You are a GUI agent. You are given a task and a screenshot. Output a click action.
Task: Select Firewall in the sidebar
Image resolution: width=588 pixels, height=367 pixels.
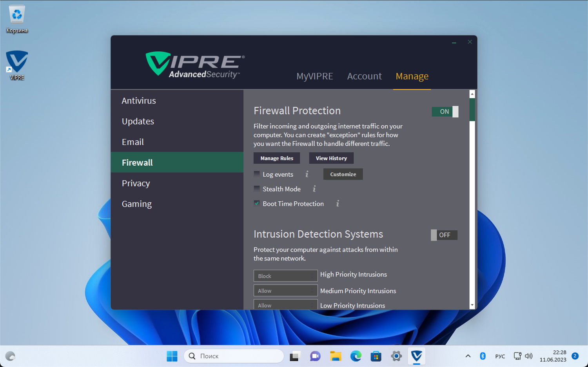(x=177, y=163)
